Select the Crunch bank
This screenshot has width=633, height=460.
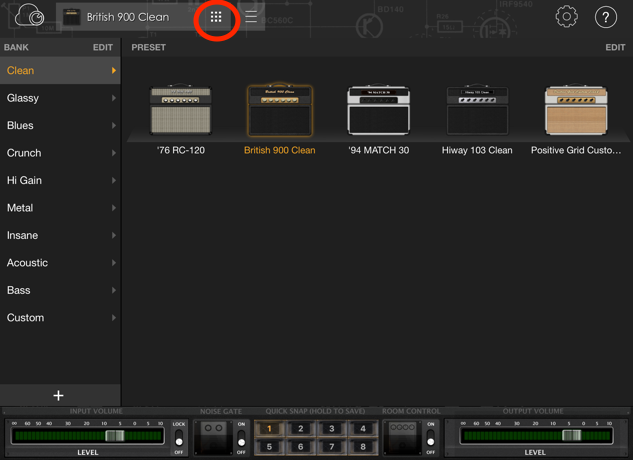60,153
